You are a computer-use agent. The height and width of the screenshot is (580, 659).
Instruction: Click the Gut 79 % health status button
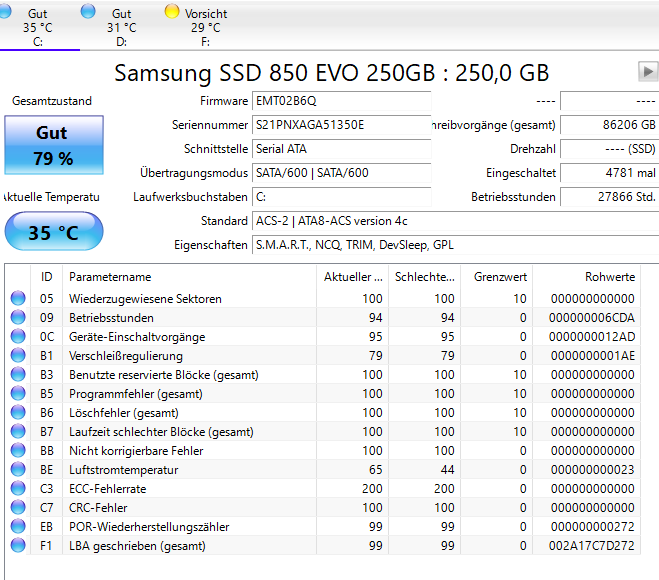[54, 145]
